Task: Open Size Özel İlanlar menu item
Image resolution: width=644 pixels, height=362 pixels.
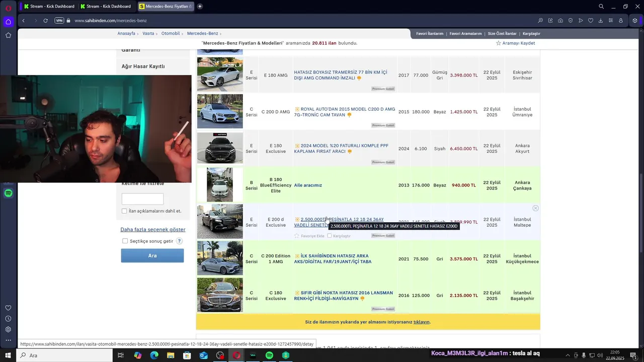Action: point(502,34)
